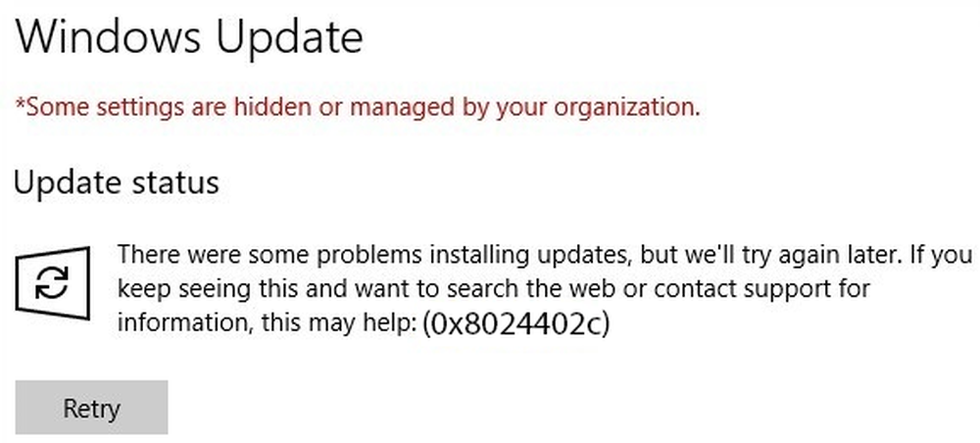Select the Windows Update page title

[x=189, y=37]
